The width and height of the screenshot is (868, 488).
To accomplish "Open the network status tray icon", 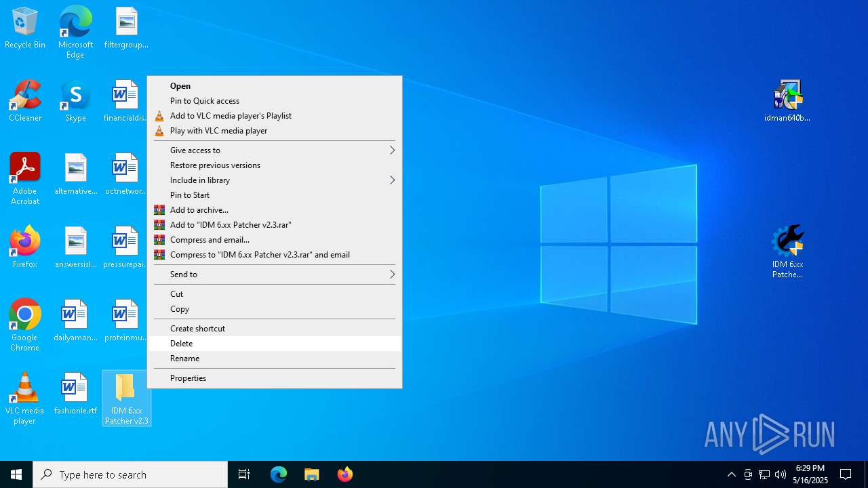I will pos(764,474).
